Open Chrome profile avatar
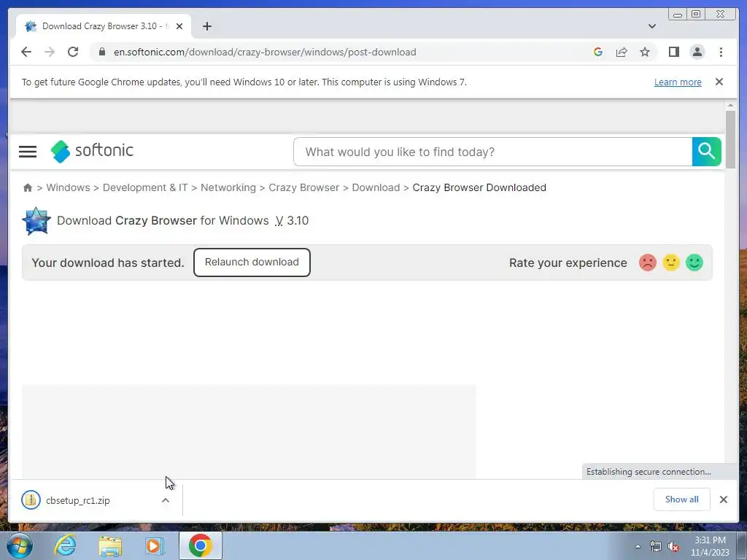The image size is (747, 560). pos(697,52)
